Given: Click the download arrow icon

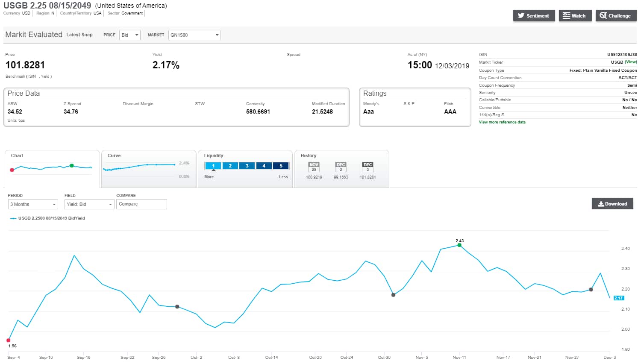Looking at the screenshot, I should click(601, 204).
